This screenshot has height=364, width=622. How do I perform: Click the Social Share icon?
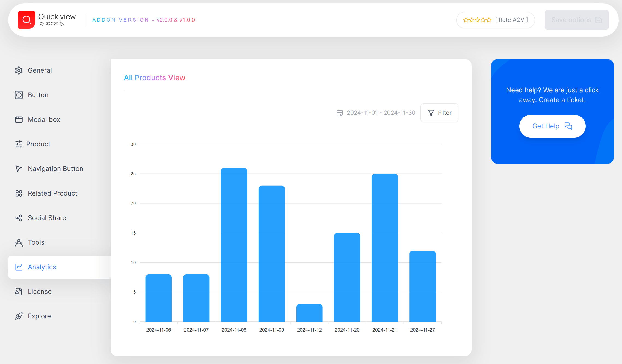19,218
